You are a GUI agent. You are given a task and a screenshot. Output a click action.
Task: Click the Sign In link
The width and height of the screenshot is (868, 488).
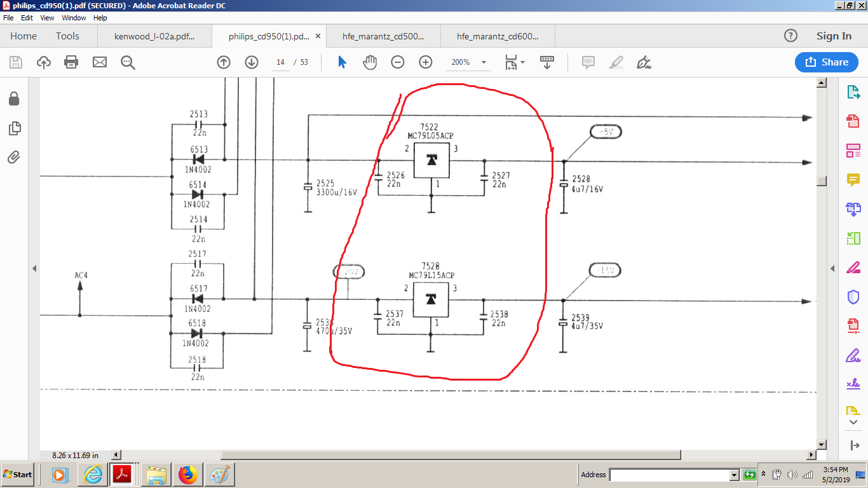[x=834, y=36]
